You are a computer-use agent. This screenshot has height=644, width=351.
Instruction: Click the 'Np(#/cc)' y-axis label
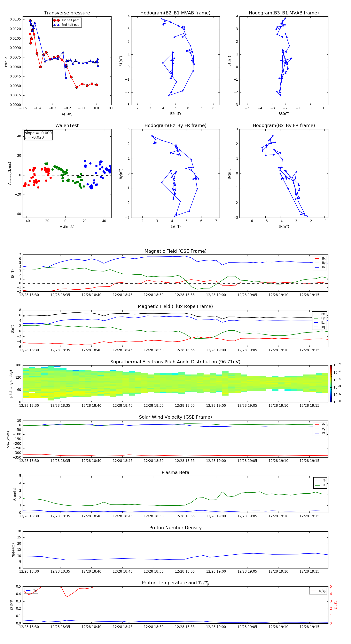click(13, 550)
